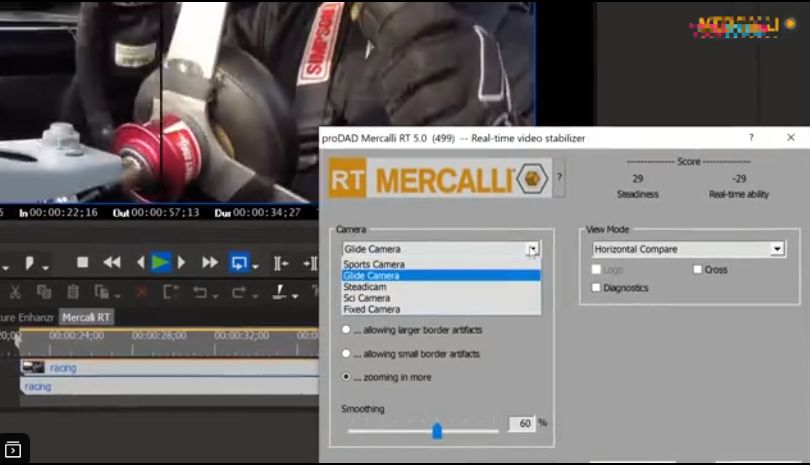Choose Steadicam from list
Image resolution: width=810 pixels, height=465 pixels.
tap(441, 287)
